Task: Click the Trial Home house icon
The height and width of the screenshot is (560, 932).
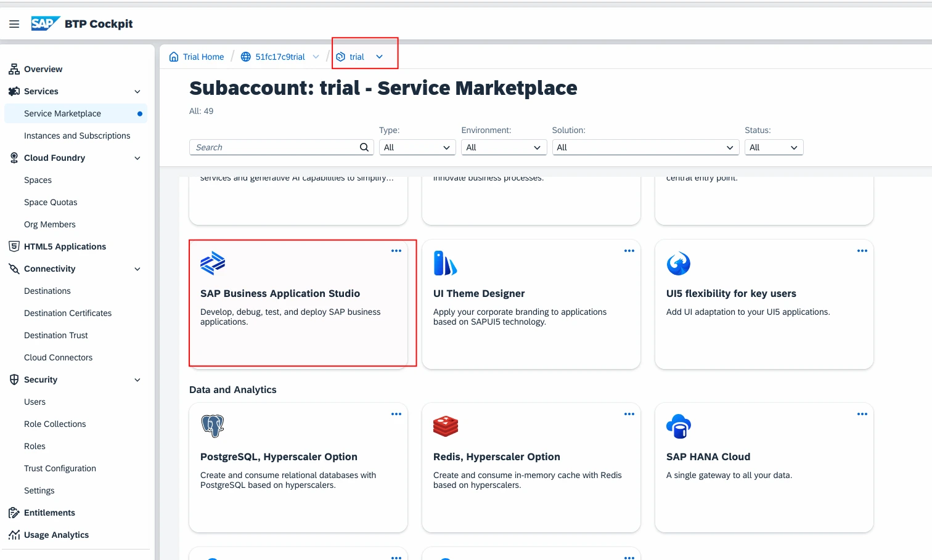Action: point(174,57)
